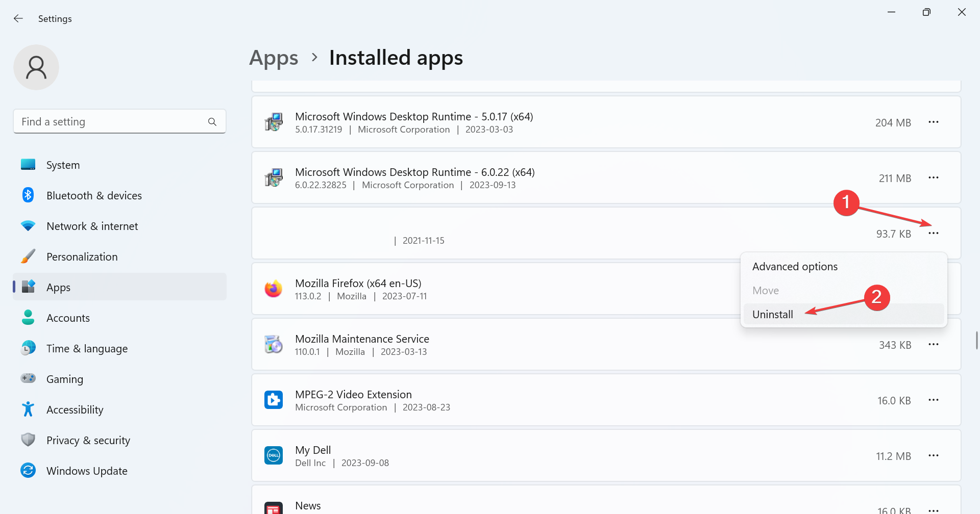This screenshot has width=980, height=514.
Task: Open Time & language settings
Action: (119, 348)
